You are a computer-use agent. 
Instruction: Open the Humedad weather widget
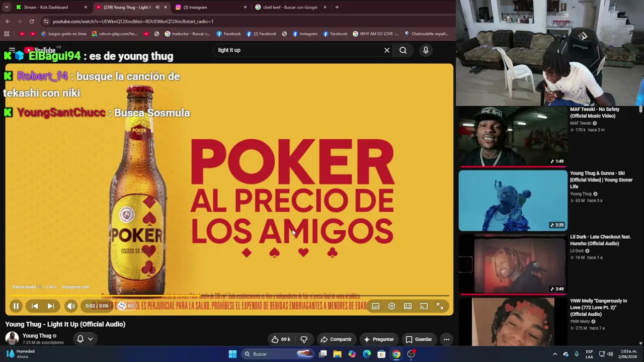[x=20, y=354]
